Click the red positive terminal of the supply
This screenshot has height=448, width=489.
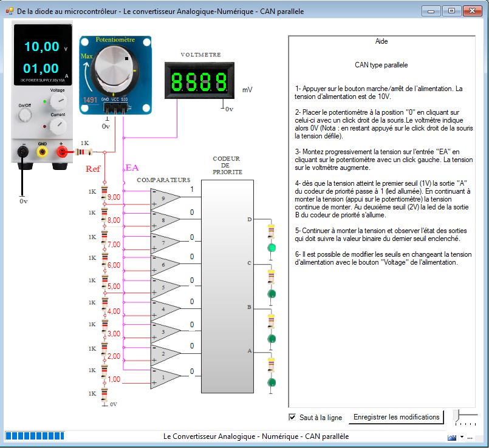(61, 152)
